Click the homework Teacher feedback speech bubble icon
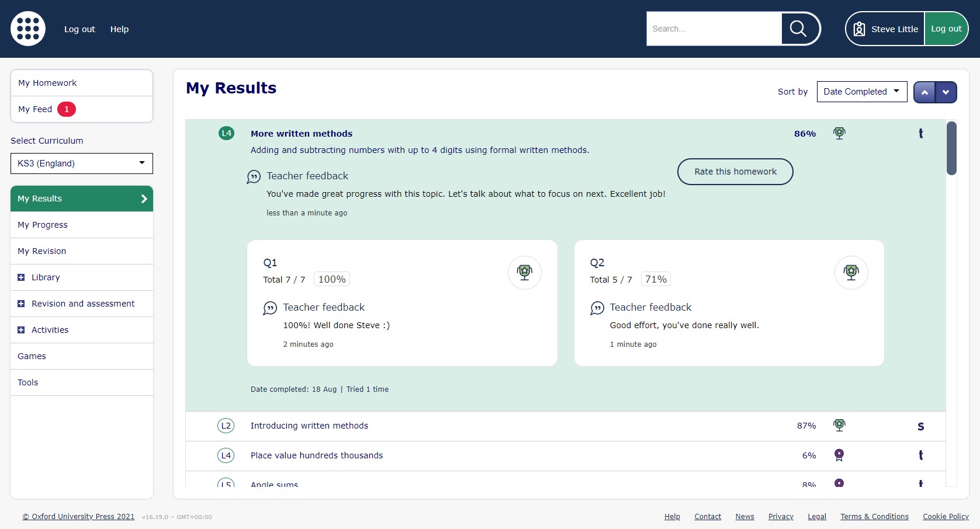980x529 pixels. (x=254, y=177)
